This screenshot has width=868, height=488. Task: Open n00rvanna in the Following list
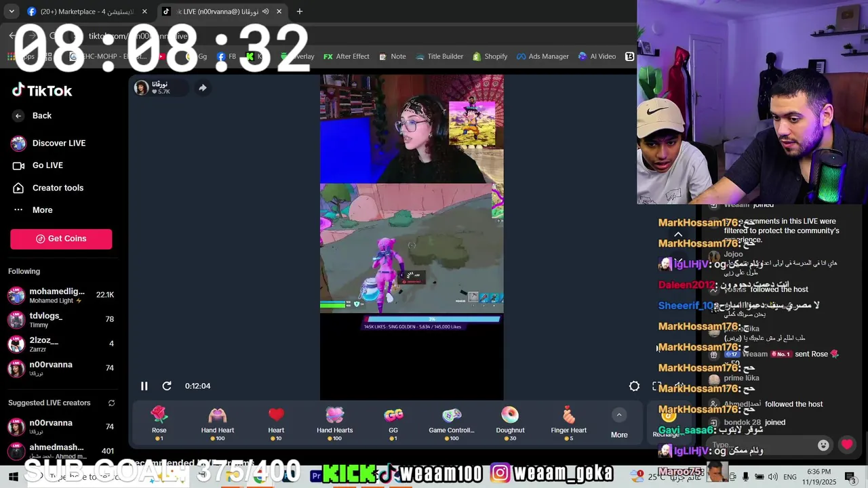pyautogui.click(x=61, y=369)
